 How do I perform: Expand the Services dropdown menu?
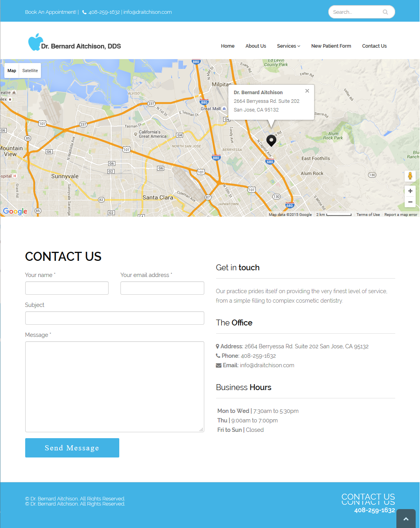click(x=289, y=46)
